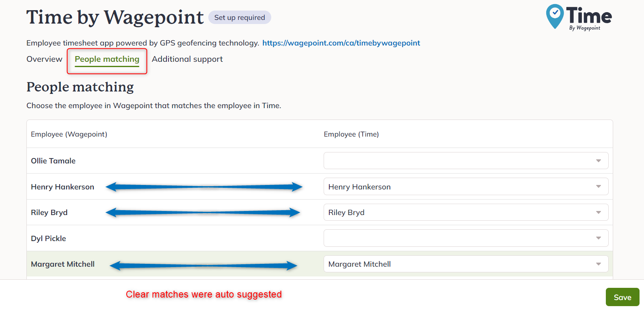Open the dropdown showing Riley Bryd

(466, 212)
